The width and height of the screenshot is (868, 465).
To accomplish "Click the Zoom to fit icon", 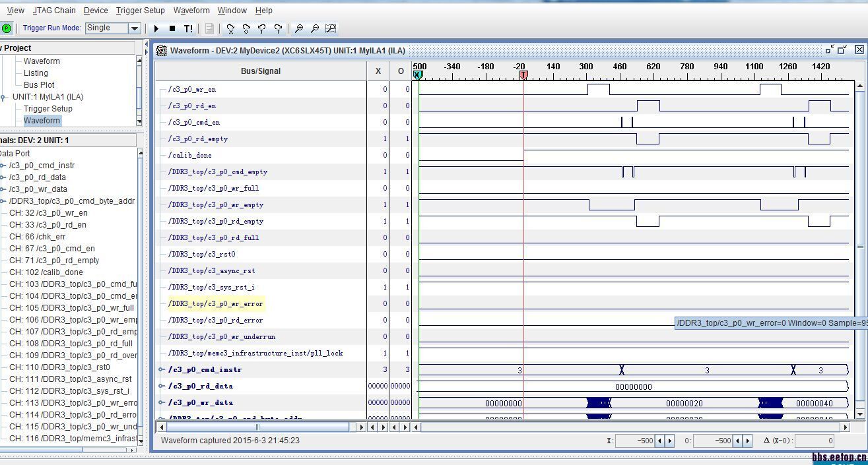I will 331,28.
